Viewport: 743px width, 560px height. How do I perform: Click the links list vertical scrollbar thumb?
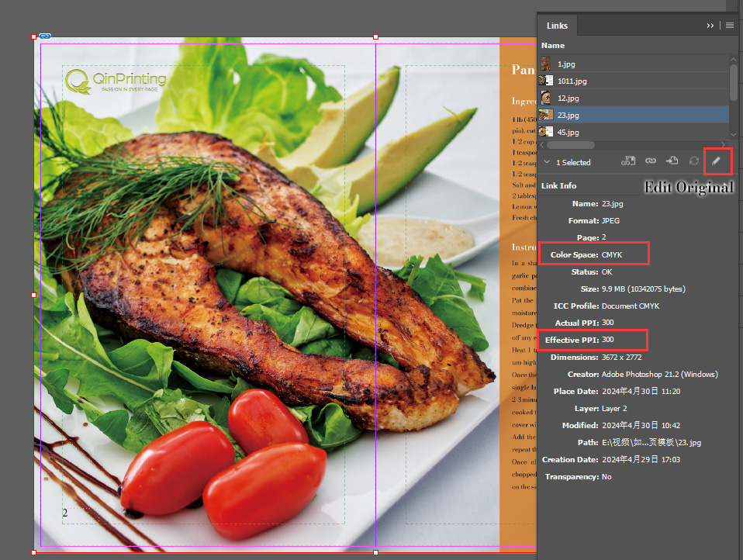click(734, 82)
